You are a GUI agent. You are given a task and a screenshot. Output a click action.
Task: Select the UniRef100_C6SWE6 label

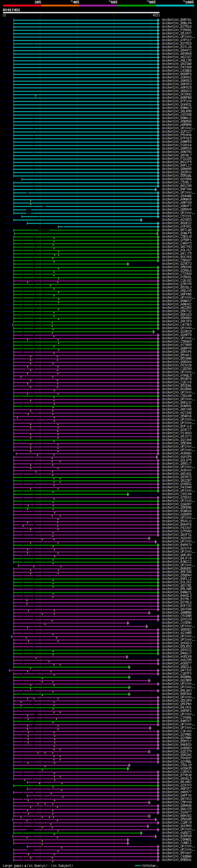point(177,71)
